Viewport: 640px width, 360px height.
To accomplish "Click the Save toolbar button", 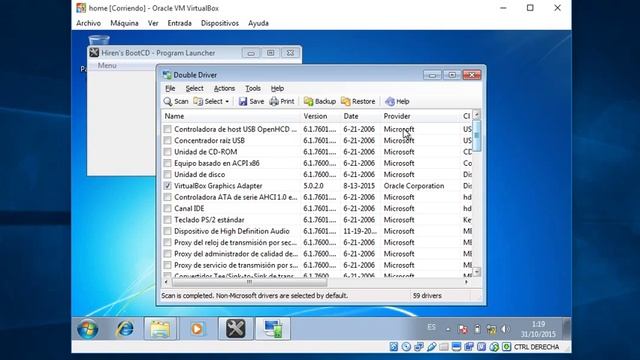I will pyautogui.click(x=251, y=101).
